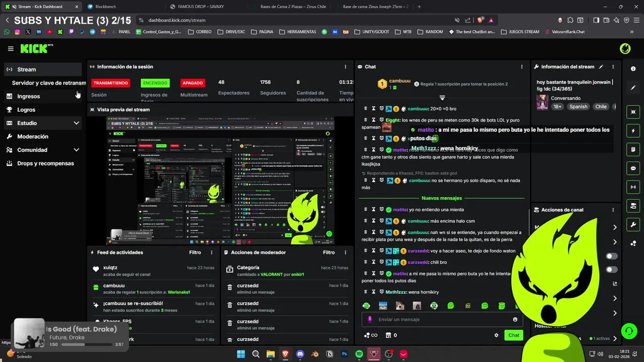This screenshot has height=362, width=644.
Task: Open the Kick hamburger menu
Action: coord(11,49)
